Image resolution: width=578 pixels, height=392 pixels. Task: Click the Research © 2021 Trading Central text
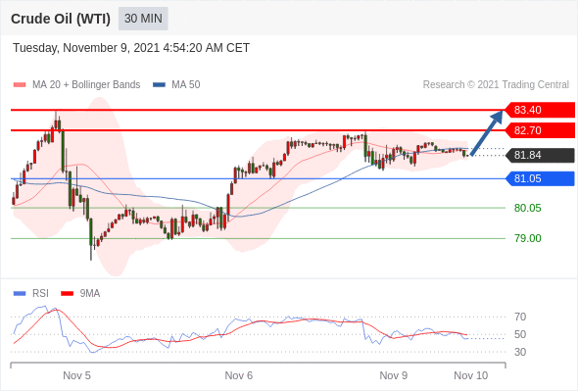click(x=496, y=85)
